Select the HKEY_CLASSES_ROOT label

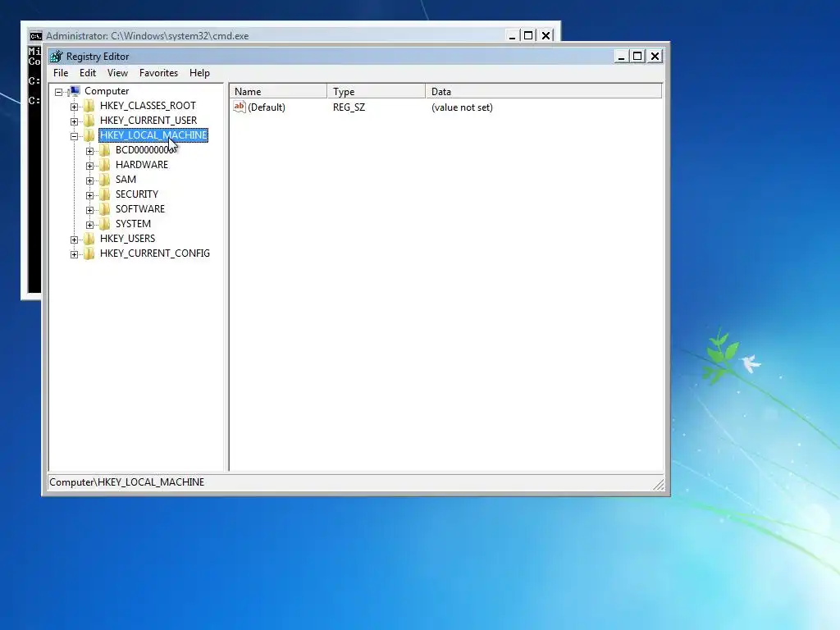tap(148, 106)
